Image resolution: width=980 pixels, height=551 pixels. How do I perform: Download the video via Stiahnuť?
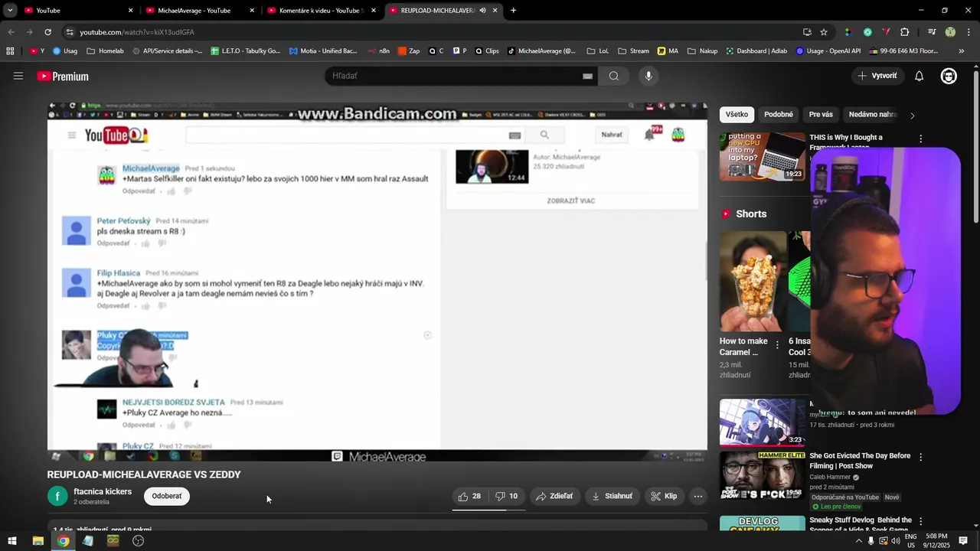(612, 496)
